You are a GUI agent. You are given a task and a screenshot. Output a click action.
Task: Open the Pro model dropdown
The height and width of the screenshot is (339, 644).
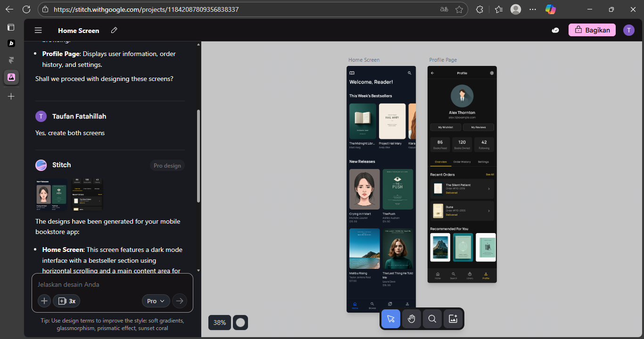[156, 301]
